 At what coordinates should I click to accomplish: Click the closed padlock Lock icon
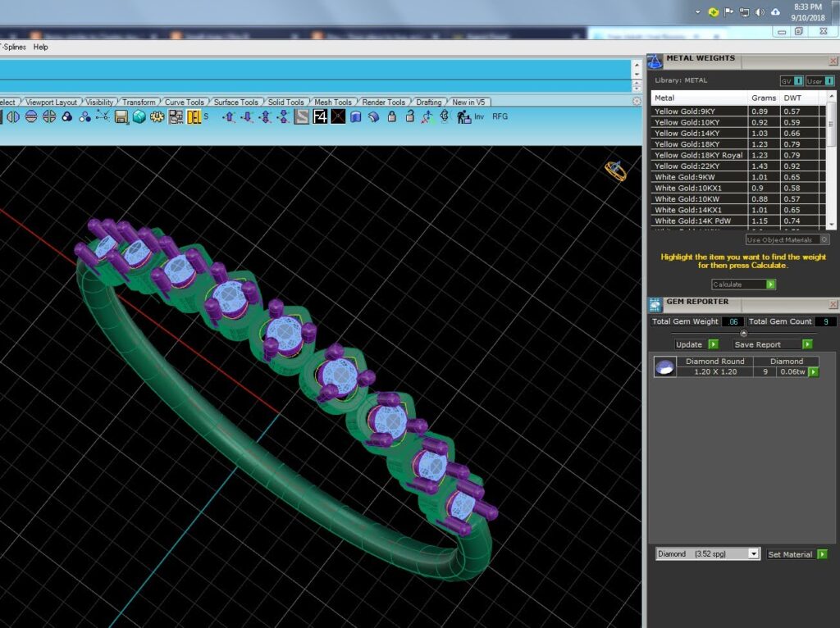coord(391,116)
